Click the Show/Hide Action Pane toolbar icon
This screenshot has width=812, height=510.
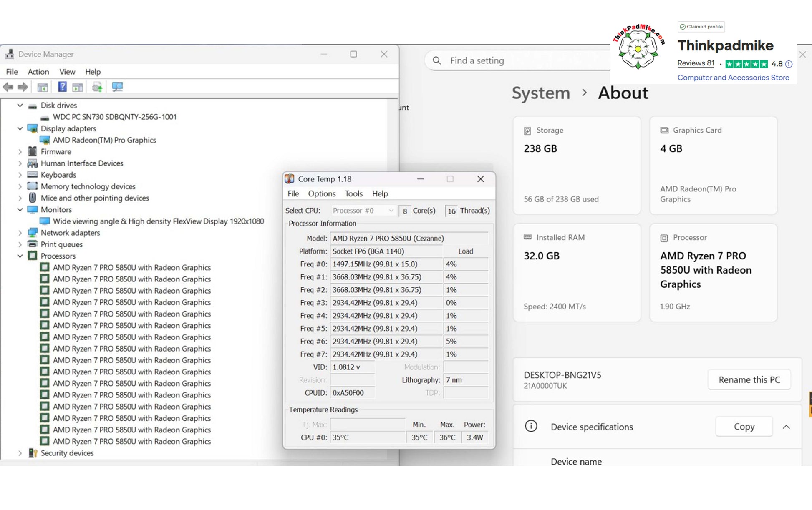tap(78, 87)
